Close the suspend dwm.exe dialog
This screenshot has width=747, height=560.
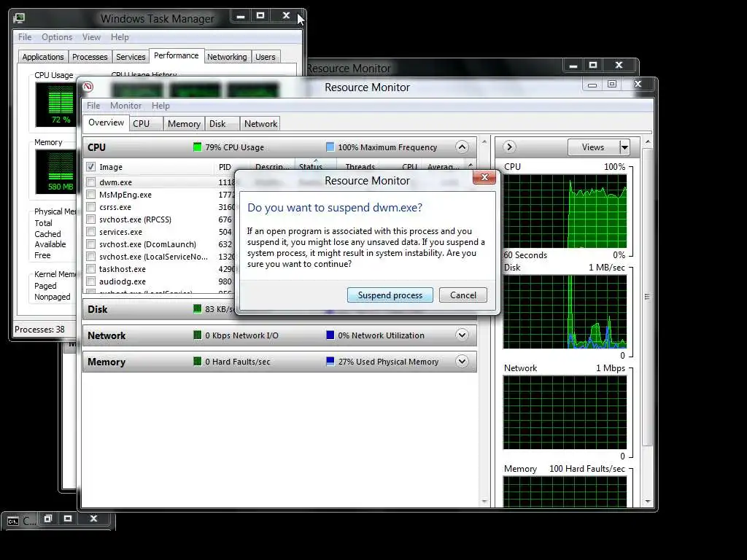(x=484, y=177)
